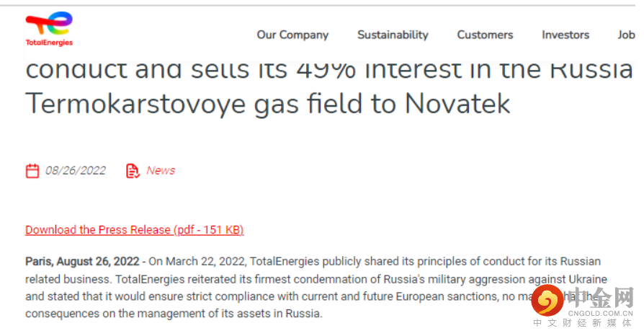The image size is (644, 336).
Task: Open the Sustainability menu
Action: [x=393, y=35]
